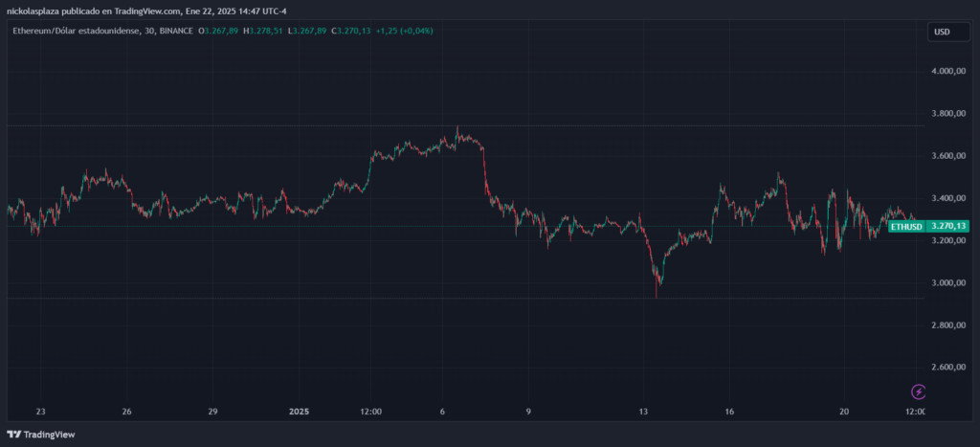The image size is (980, 447).
Task: Click the Ethereum/Dólar estadounidense symbol title
Action: pos(77,31)
